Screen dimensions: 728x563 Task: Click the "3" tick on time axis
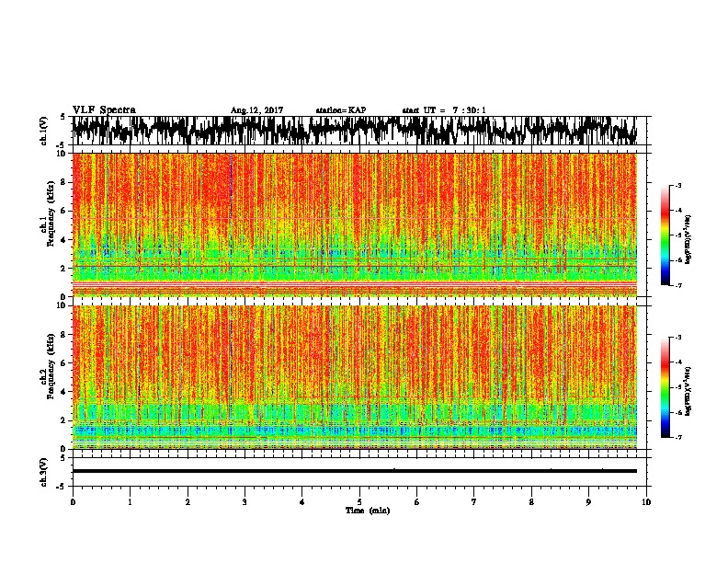tap(245, 502)
